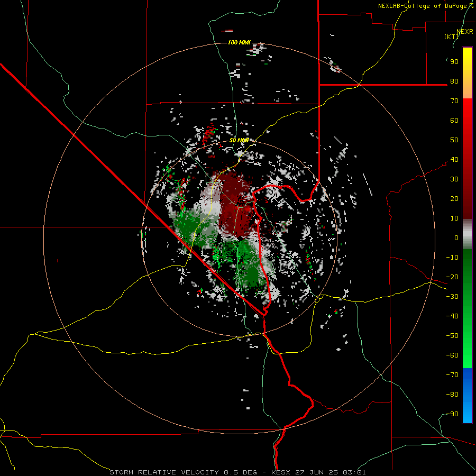Click the 27 JUN 25 date in caption
Screen dimensions: 476x476
click(317, 472)
